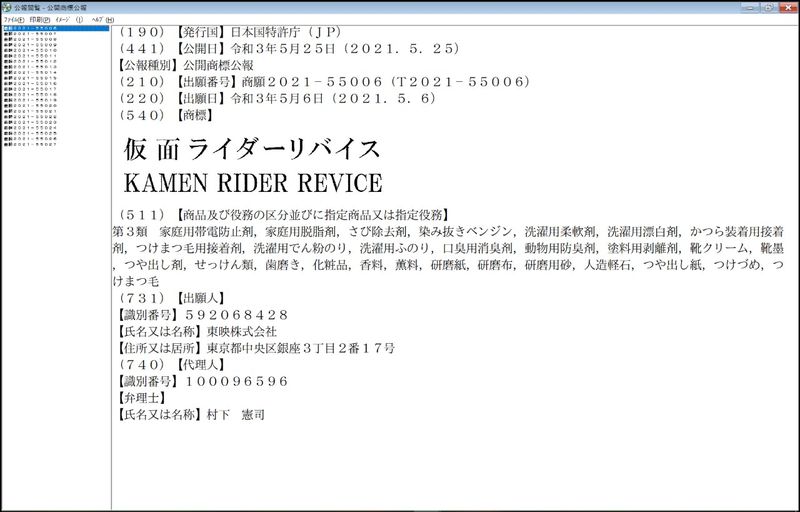Click the text 第3類 in the goods list

click(130, 232)
